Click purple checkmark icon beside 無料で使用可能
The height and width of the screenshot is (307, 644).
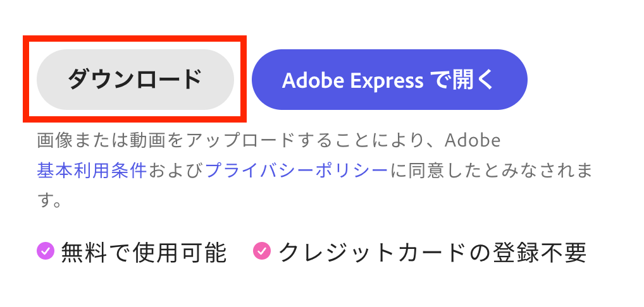pos(46,251)
